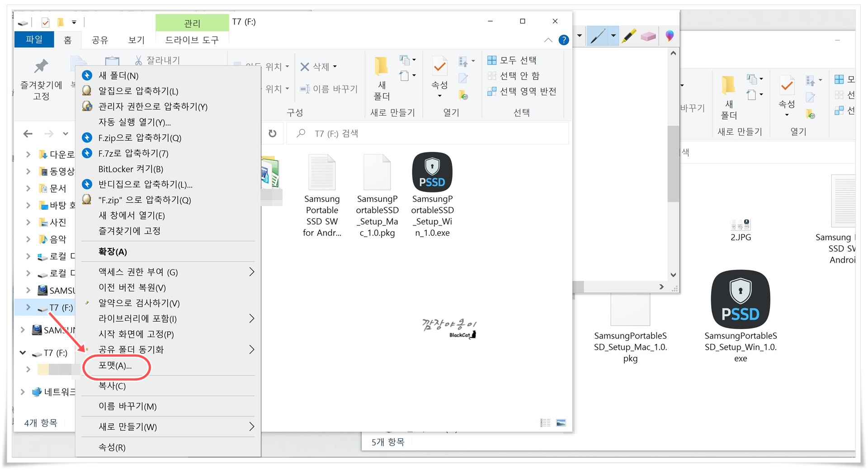Screen dimensions: 868x470
Task: Open the Paint 3D balloon icon
Action: pyautogui.click(x=670, y=36)
